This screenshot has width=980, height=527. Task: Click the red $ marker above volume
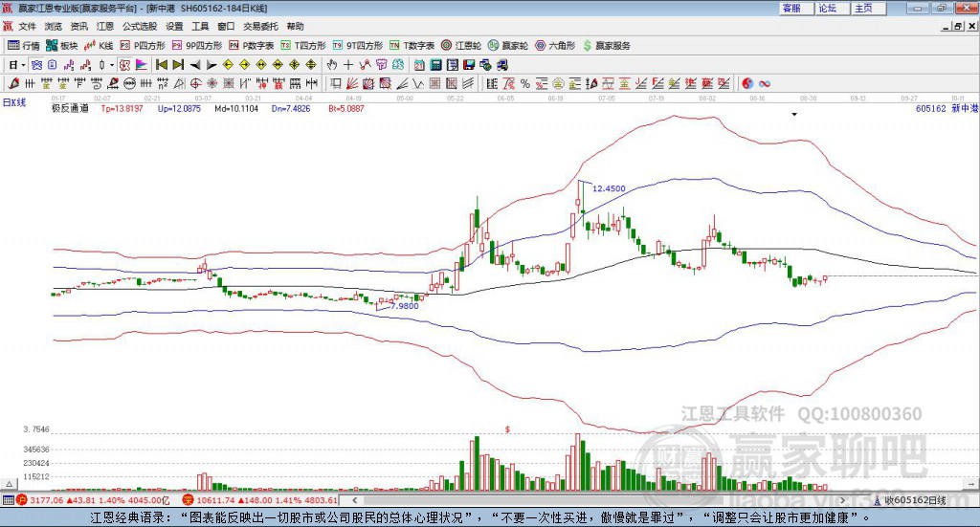click(507, 429)
